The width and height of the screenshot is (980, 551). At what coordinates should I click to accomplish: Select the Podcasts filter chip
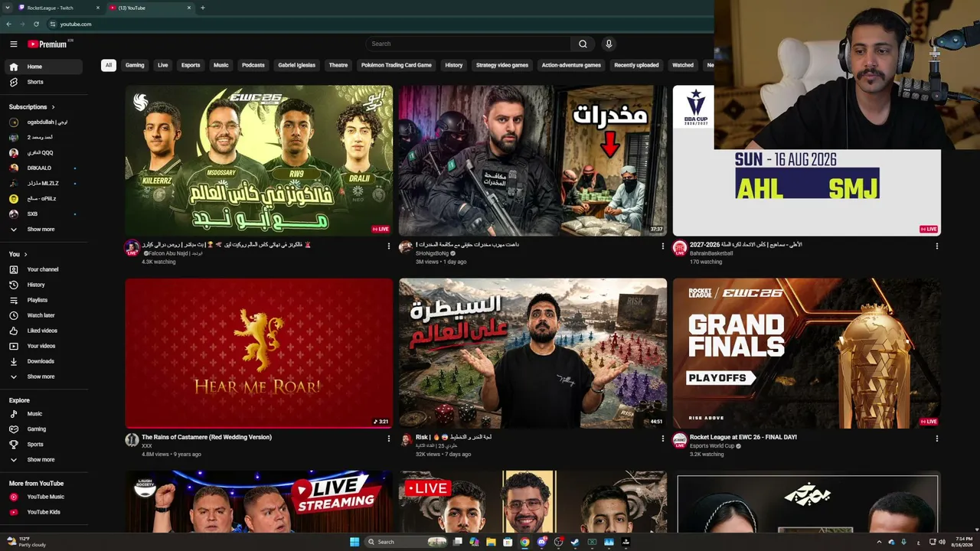(253, 65)
